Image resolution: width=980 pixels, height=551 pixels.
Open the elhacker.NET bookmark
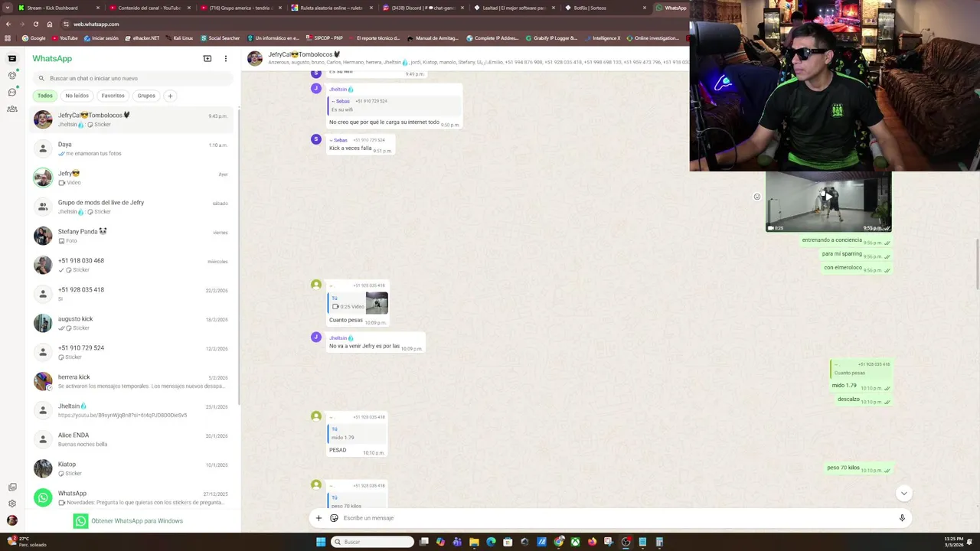pyautogui.click(x=142, y=37)
